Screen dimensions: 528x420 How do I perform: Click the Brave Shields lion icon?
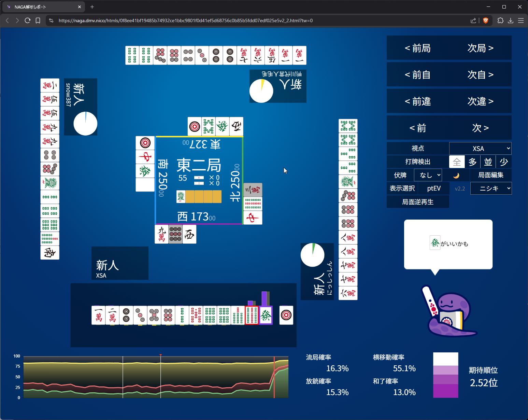(486, 20)
